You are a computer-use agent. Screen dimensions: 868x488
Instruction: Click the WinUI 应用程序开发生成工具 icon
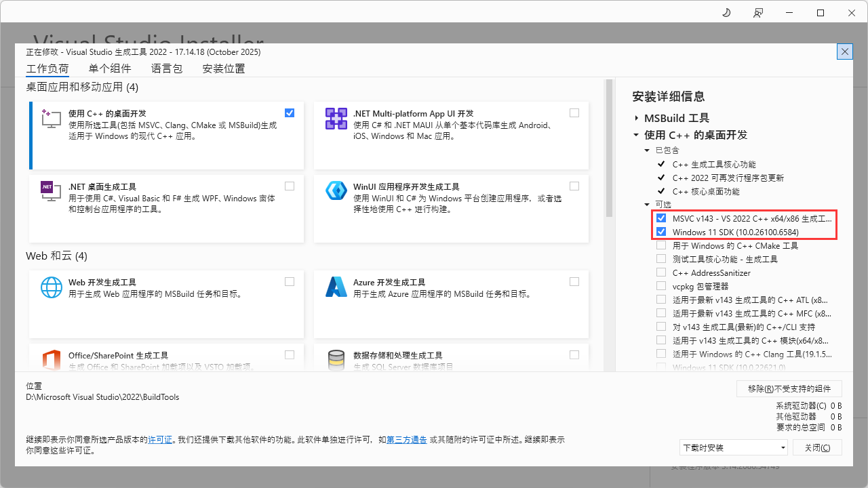pos(336,190)
